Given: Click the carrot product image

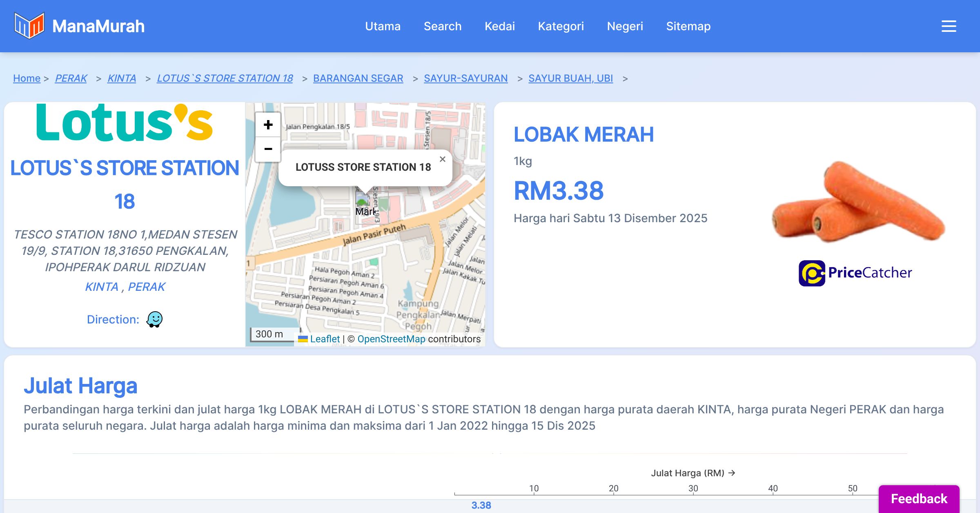Looking at the screenshot, I should (x=857, y=202).
